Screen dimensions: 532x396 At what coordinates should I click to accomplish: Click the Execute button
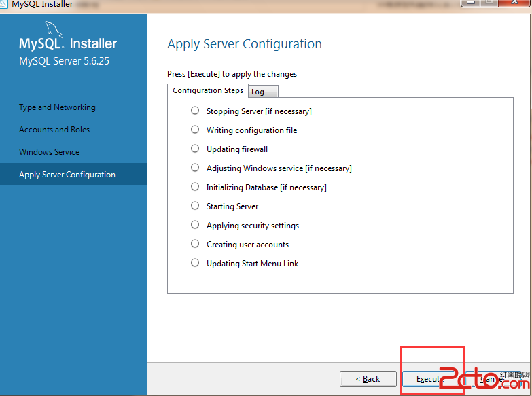(x=430, y=379)
